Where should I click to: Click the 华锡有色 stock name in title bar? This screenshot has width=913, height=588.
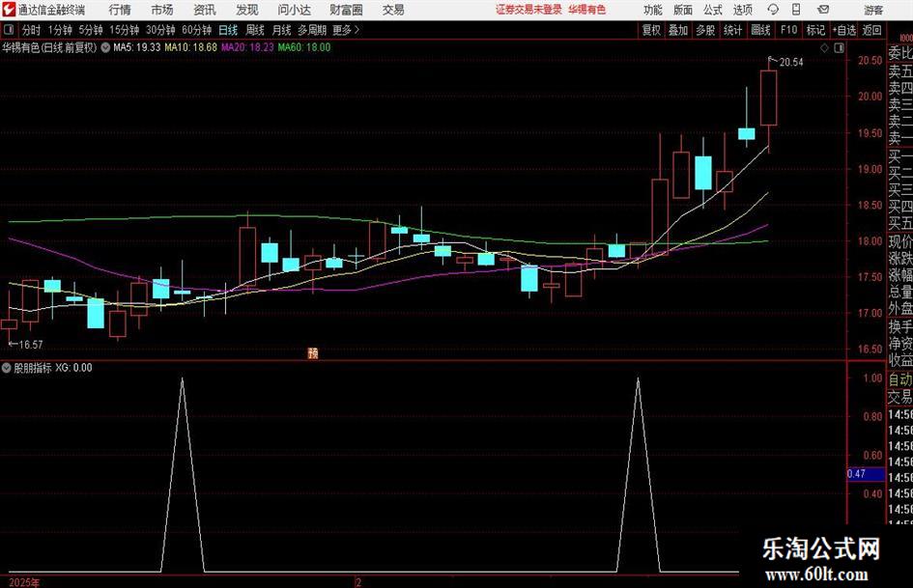[587, 10]
